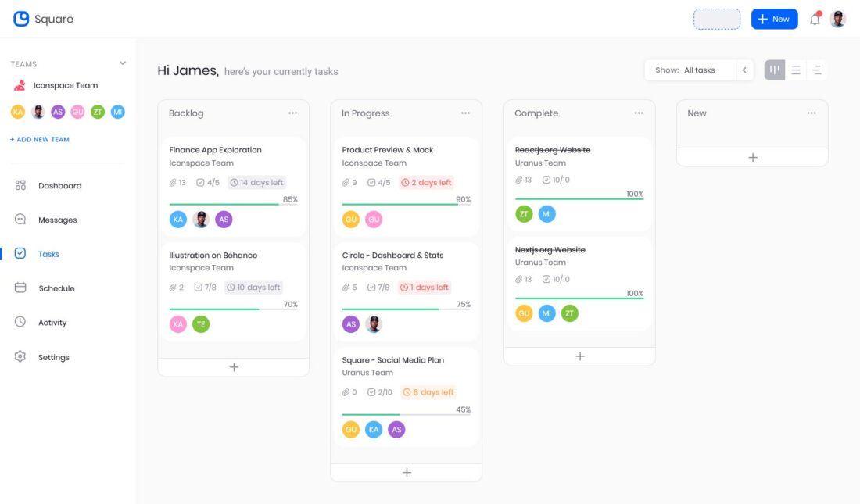This screenshot has height=504, width=860.
Task: Add a card to the New column
Action: tap(751, 157)
